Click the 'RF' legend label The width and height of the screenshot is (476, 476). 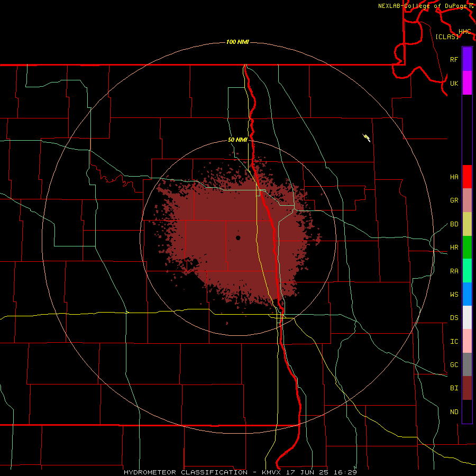tap(454, 59)
